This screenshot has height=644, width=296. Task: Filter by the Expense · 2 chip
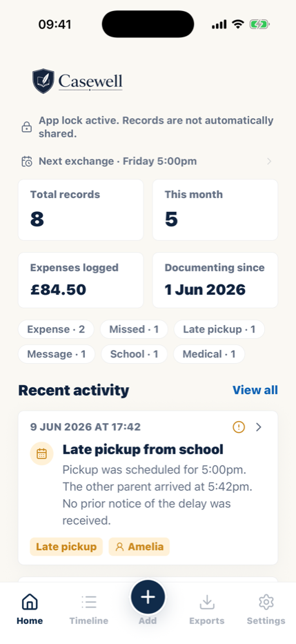(x=56, y=329)
